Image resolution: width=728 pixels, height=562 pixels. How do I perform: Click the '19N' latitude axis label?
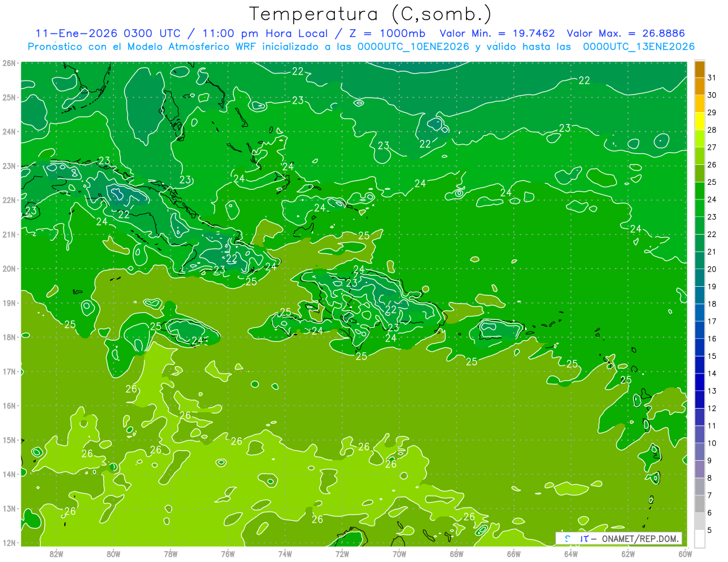pyautogui.click(x=9, y=303)
